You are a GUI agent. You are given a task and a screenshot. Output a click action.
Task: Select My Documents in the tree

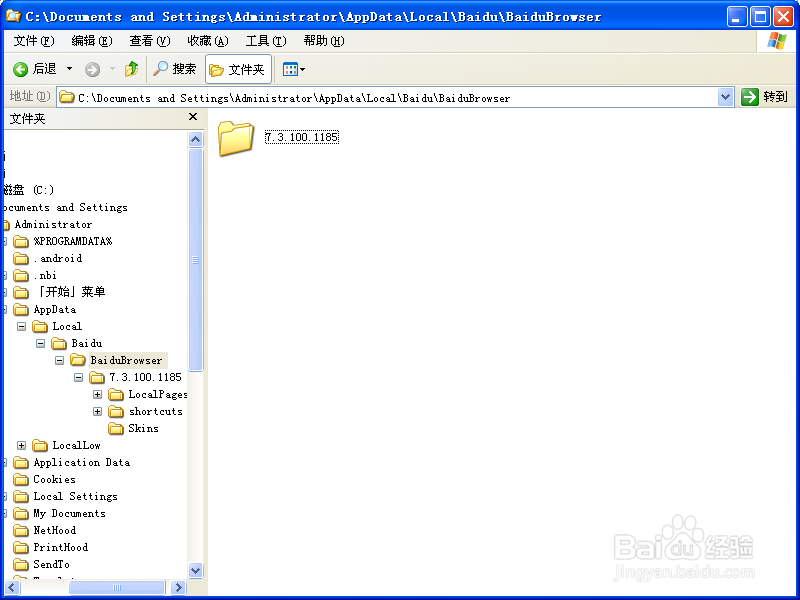point(69,513)
